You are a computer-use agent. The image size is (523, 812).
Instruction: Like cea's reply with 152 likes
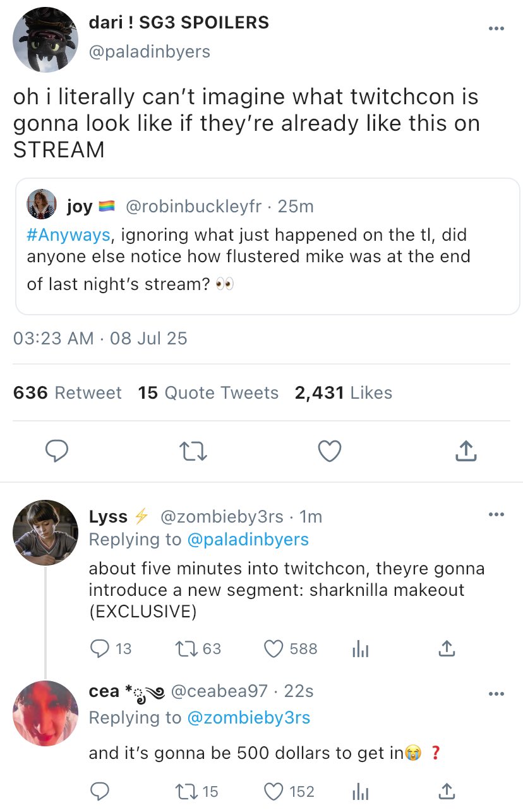coord(273,791)
